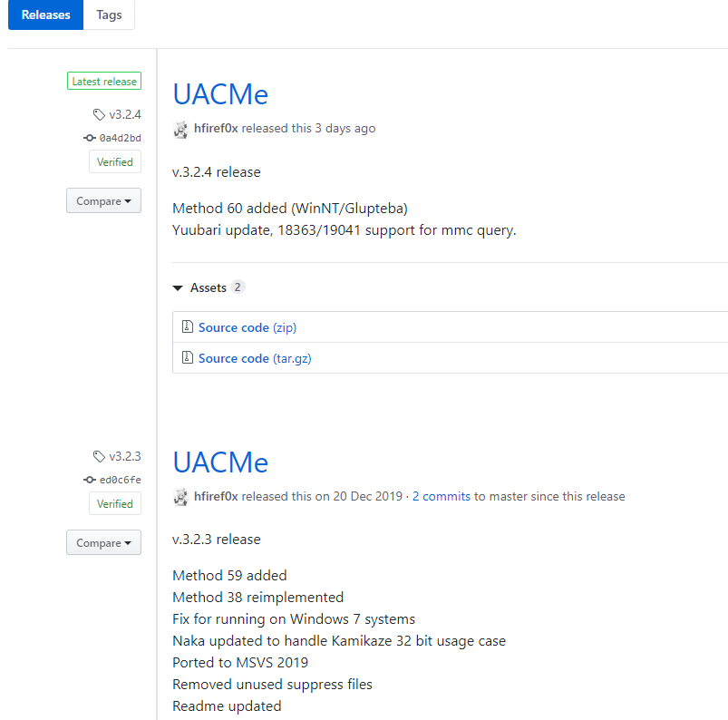Click the Verified badge for v3.2.4
Image resolution: width=728 pixels, height=720 pixels.
(x=114, y=162)
